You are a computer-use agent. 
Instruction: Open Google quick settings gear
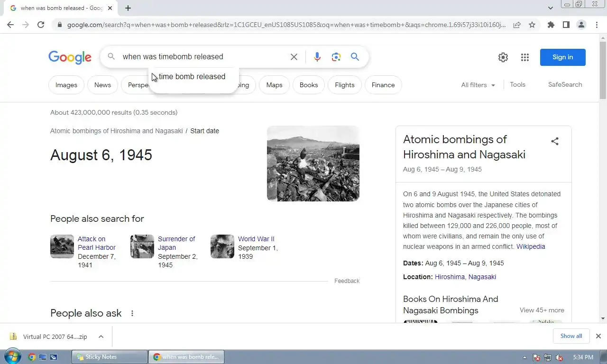(503, 57)
